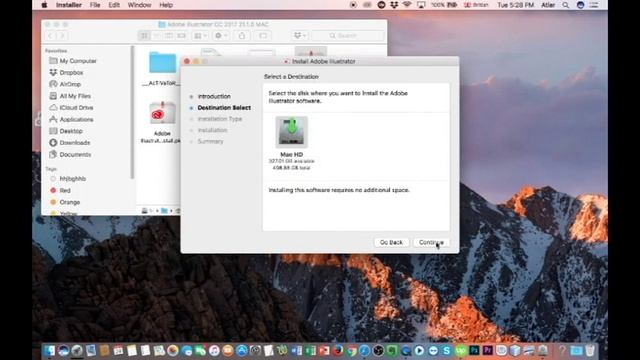Open Photoshop from the dock
Viewport: 640px width, 360px height.
click(474, 350)
